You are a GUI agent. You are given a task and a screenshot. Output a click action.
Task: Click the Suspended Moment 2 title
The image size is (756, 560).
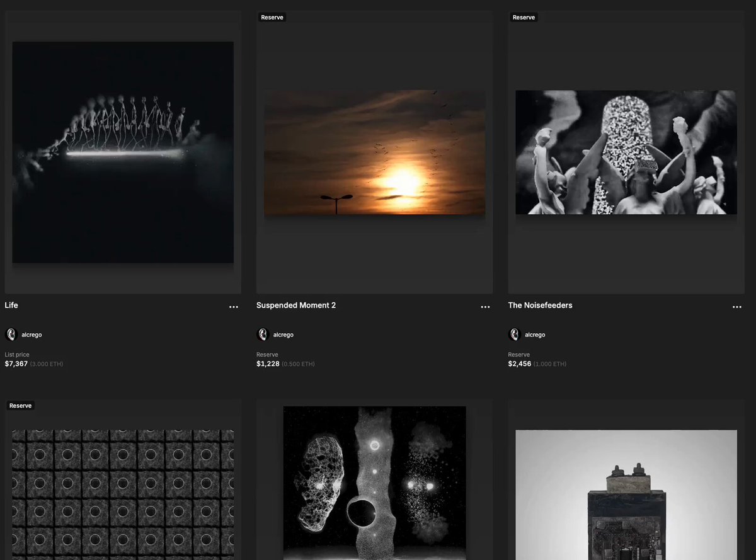coord(296,306)
